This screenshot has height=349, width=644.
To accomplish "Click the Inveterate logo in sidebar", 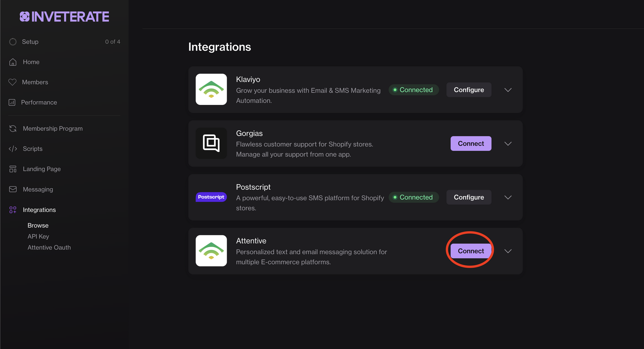I will (x=64, y=17).
